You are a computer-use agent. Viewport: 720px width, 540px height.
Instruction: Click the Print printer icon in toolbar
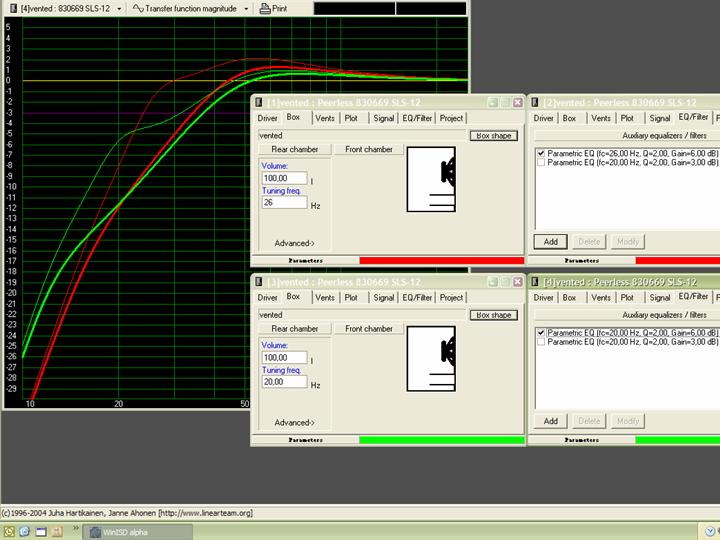tap(265, 8)
